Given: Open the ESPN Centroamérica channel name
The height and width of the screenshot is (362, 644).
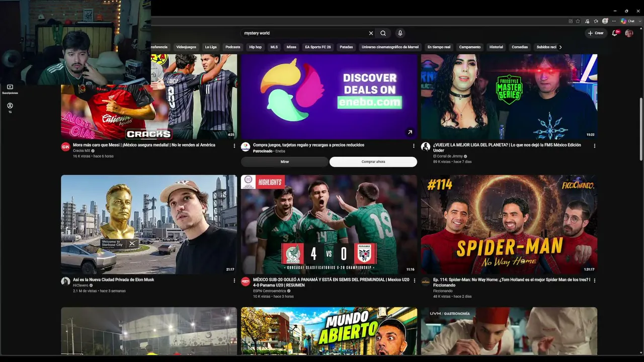Looking at the screenshot, I should (x=270, y=291).
